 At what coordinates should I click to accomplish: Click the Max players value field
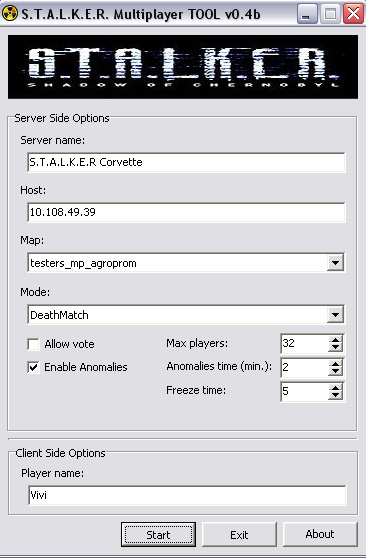(304, 343)
